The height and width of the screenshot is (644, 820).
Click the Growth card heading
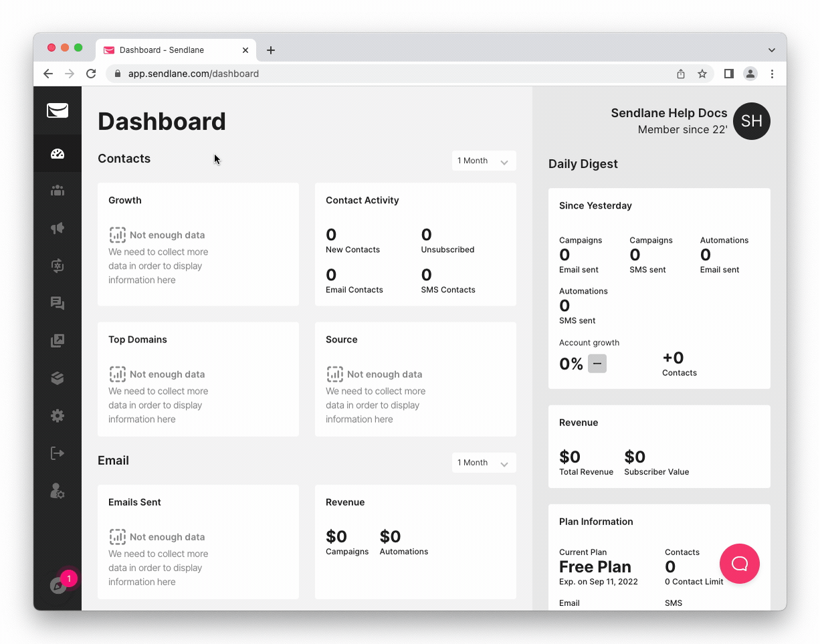[125, 200]
